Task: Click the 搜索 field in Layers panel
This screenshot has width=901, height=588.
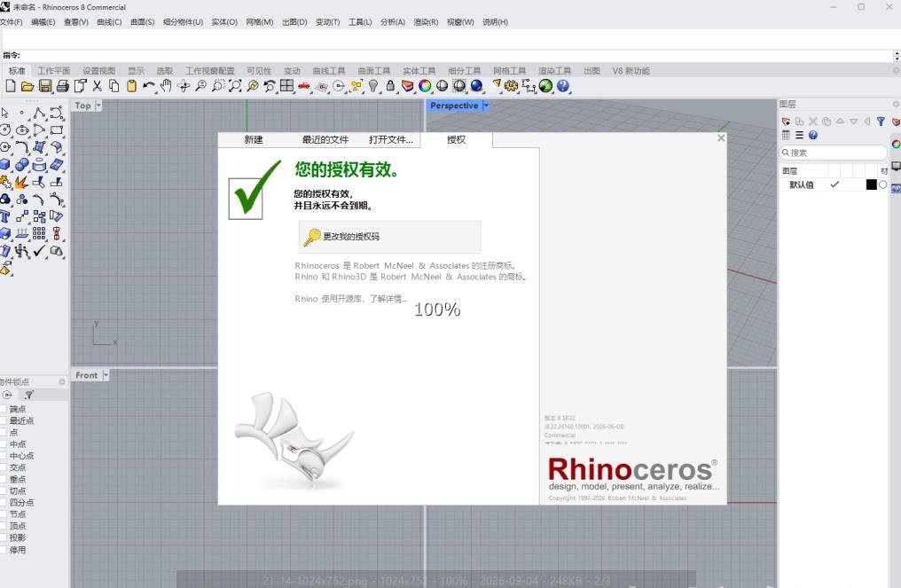Action: (x=834, y=153)
